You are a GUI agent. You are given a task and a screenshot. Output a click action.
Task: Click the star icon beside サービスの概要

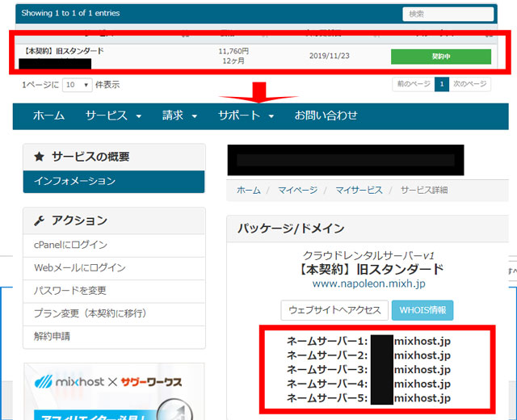point(40,157)
